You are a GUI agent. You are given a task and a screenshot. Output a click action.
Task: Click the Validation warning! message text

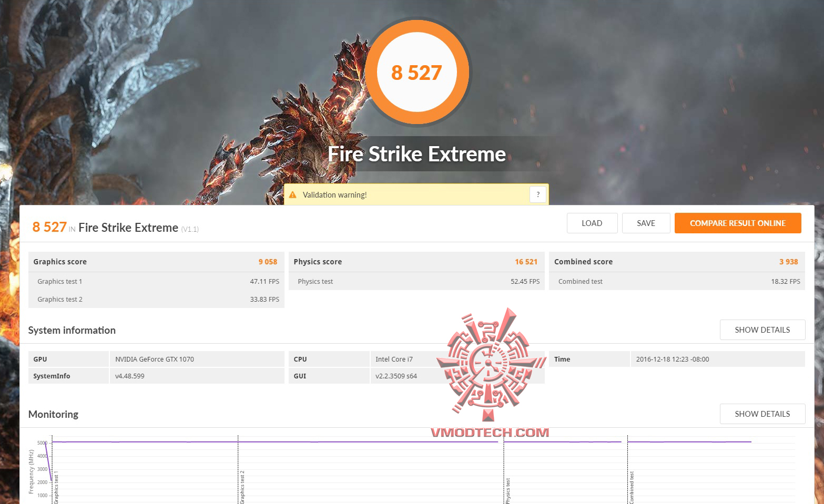tap(335, 194)
